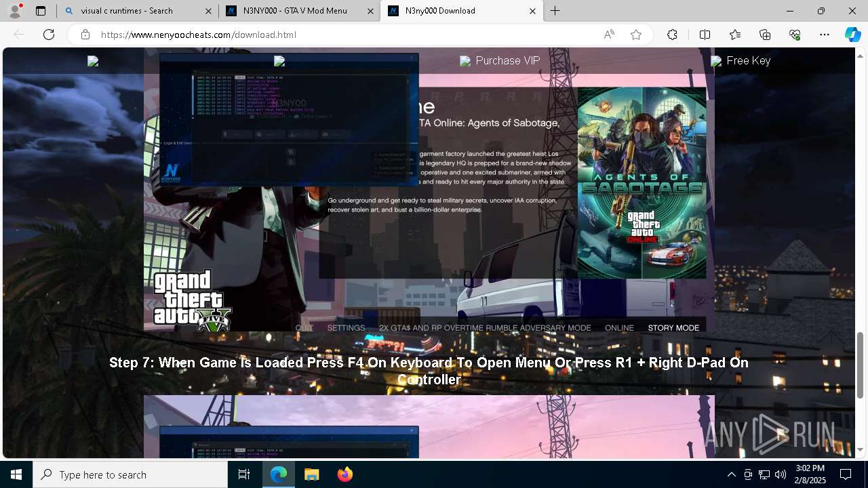
Task: Click the address bar URL
Action: click(x=198, y=35)
